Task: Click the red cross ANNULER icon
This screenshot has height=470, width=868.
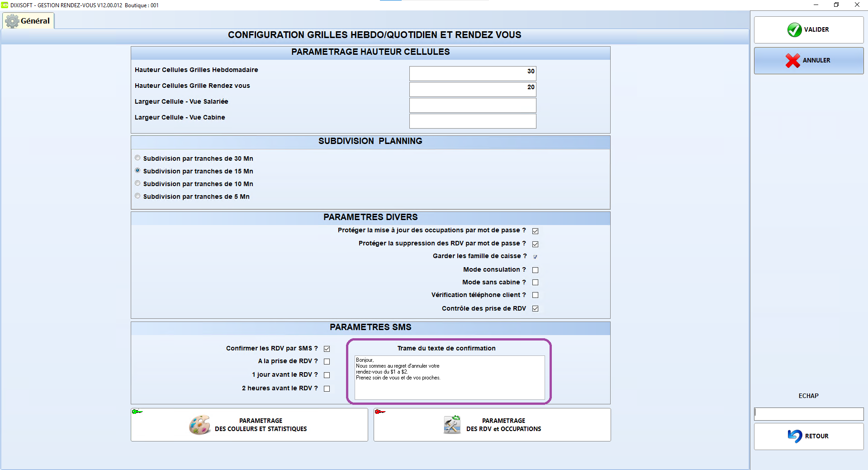Action: click(x=793, y=60)
